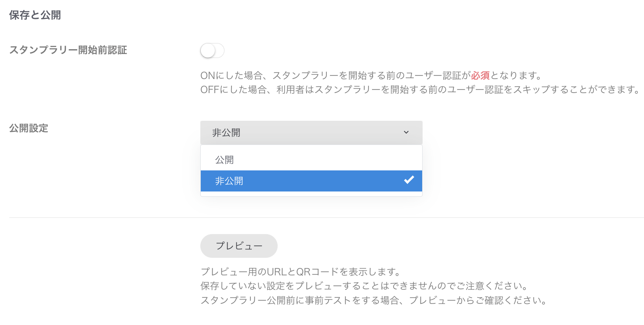Click the empty strip below the 非公開 option
The height and width of the screenshot is (325, 644).
coord(311,194)
